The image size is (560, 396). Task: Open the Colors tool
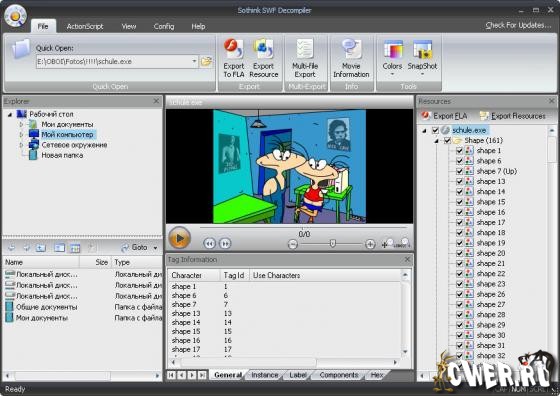pyautogui.click(x=392, y=58)
